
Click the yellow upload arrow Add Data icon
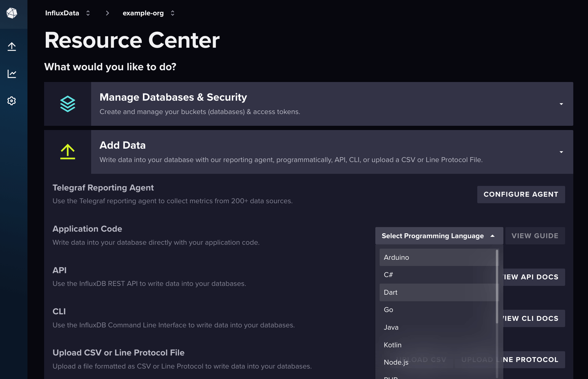pos(68,152)
